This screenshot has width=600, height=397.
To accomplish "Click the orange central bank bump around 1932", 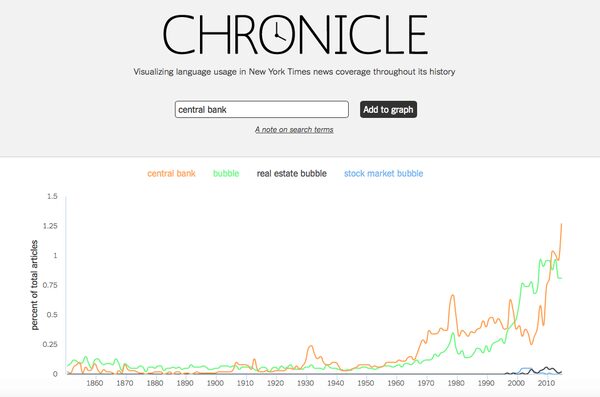I will [x=310, y=346].
